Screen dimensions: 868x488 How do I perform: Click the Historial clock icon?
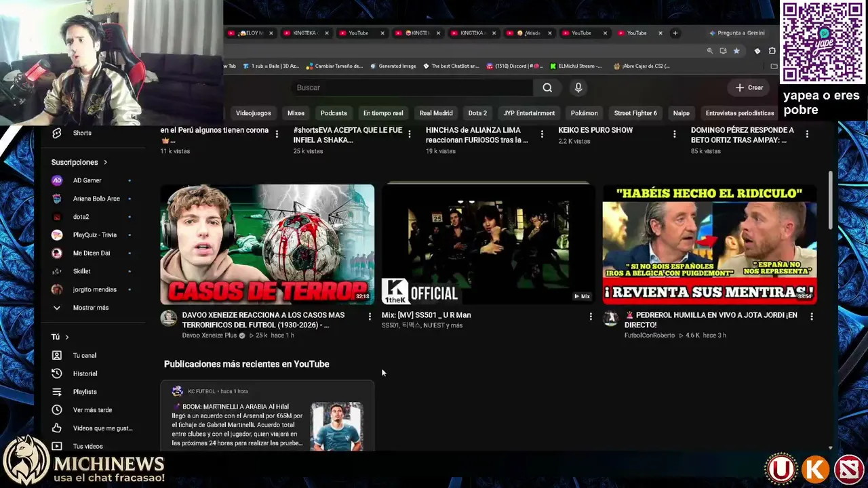(57, 373)
